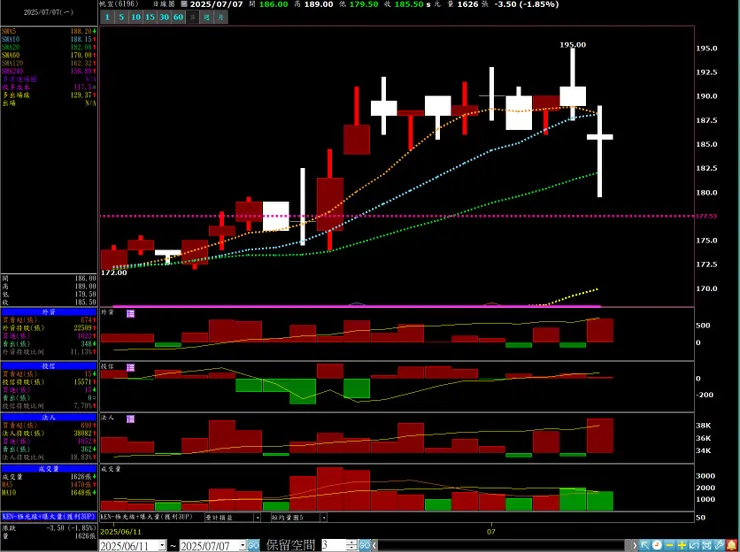Switch to the 60-minute timeframe tab
Viewport: 740px width, 552px height.
[x=178, y=17]
